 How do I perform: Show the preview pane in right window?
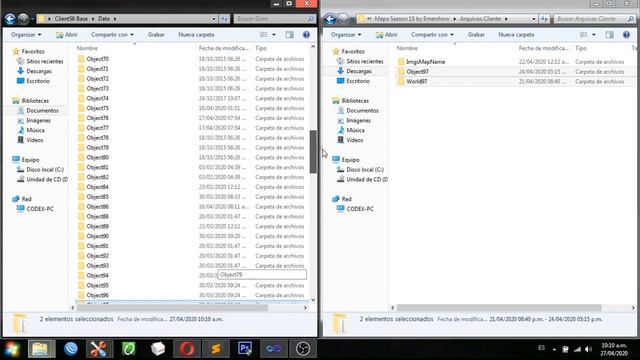tap(609, 35)
